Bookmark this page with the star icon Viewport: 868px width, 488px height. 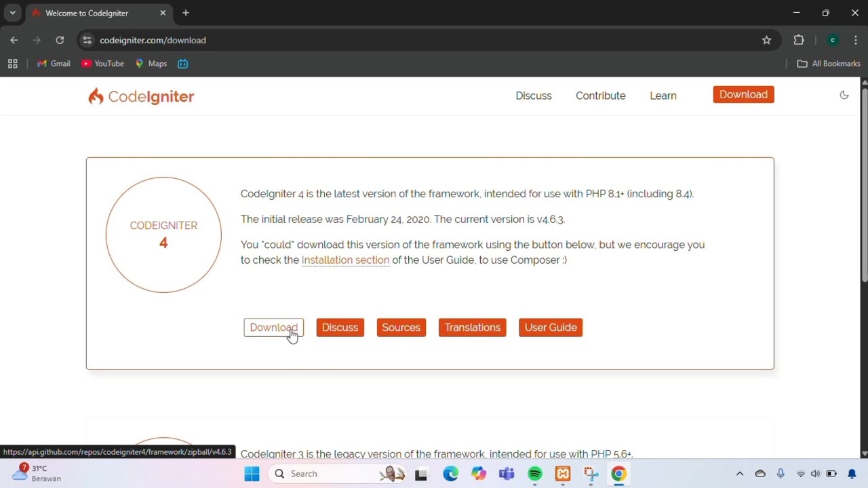point(766,40)
